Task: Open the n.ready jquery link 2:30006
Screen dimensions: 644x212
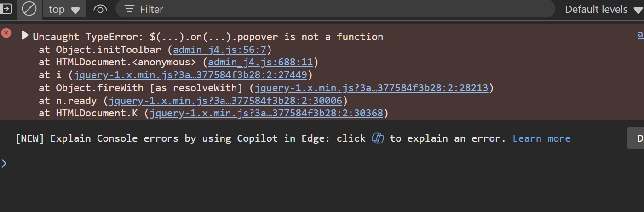Action: pos(225,100)
